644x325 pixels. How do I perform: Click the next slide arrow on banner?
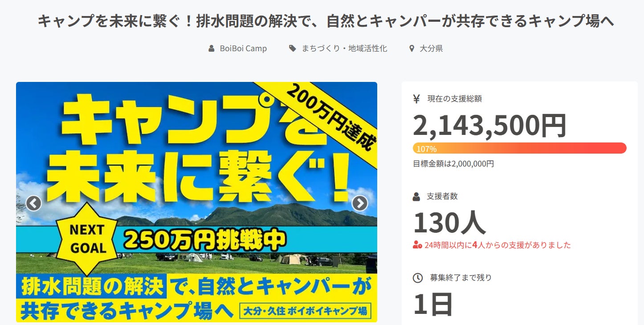[360, 203]
